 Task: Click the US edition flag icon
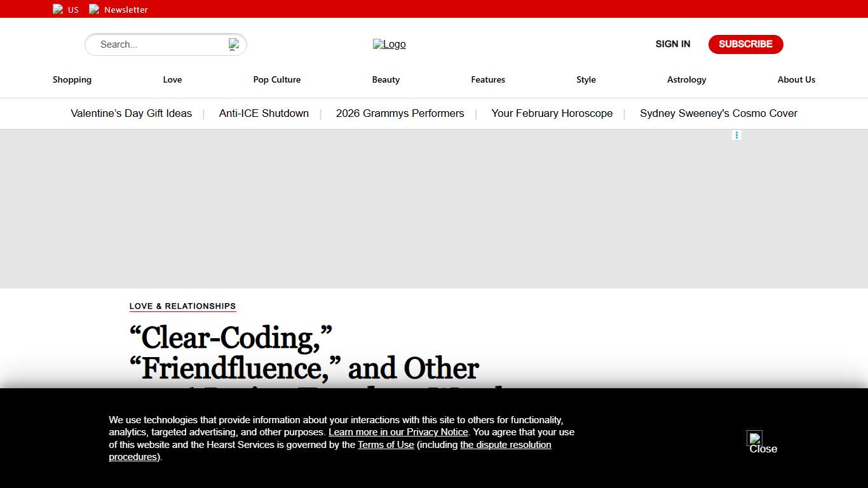(x=58, y=10)
